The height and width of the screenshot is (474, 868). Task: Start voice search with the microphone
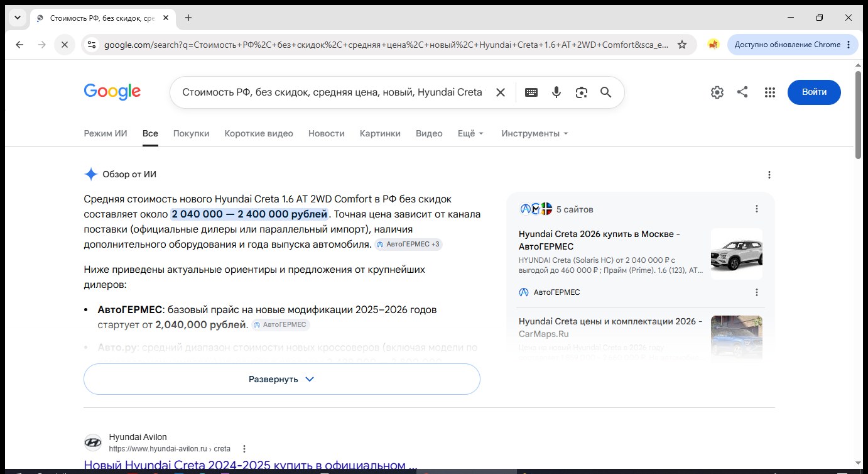[x=556, y=92]
